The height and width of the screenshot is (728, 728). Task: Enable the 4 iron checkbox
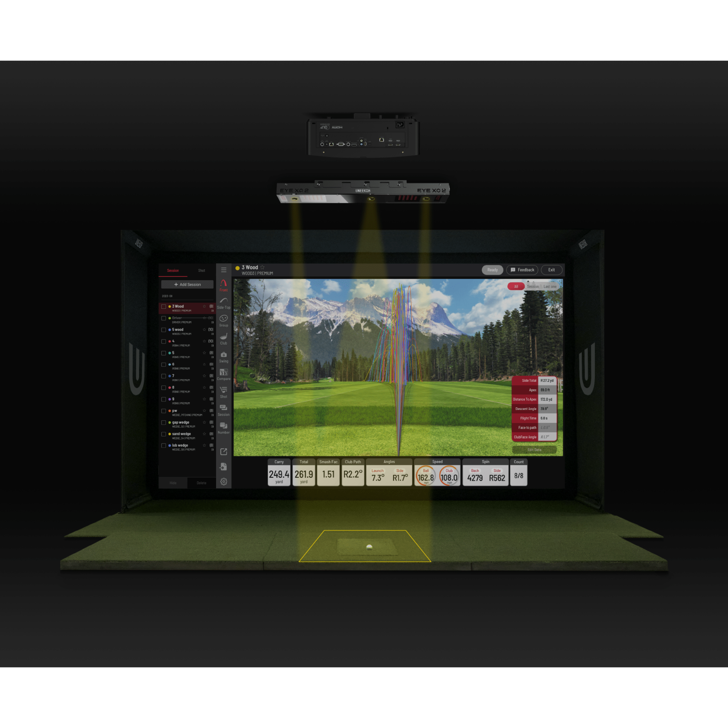[163, 342]
